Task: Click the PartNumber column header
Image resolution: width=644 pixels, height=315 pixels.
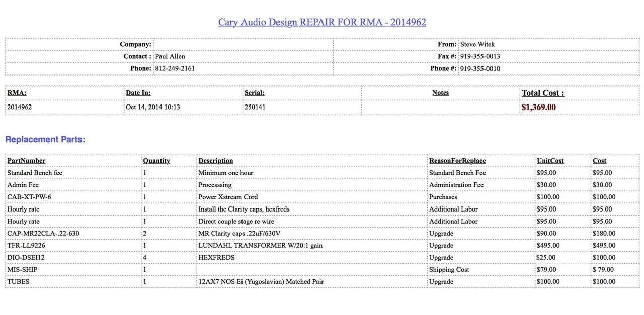Action: [x=26, y=161]
